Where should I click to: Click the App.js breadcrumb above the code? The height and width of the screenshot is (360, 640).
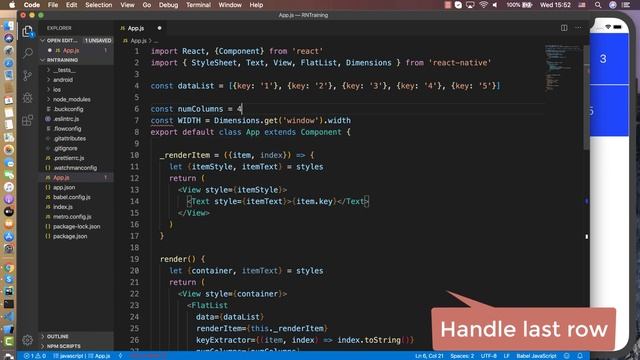pyautogui.click(x=138, y=41)
